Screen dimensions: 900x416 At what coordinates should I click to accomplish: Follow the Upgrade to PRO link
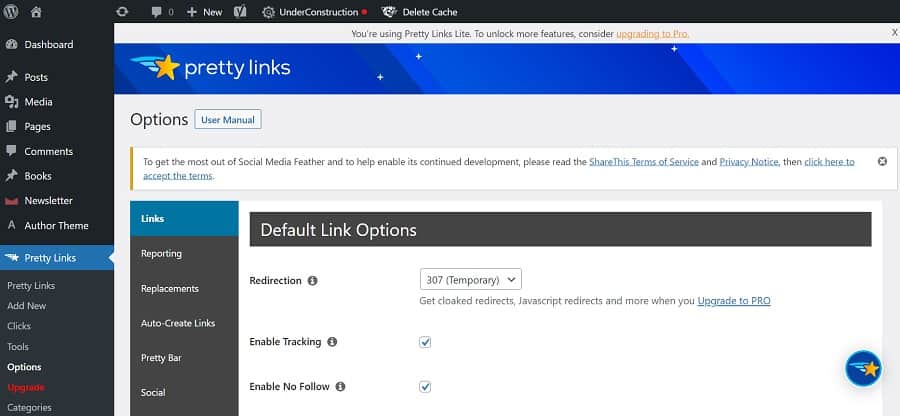734,301
